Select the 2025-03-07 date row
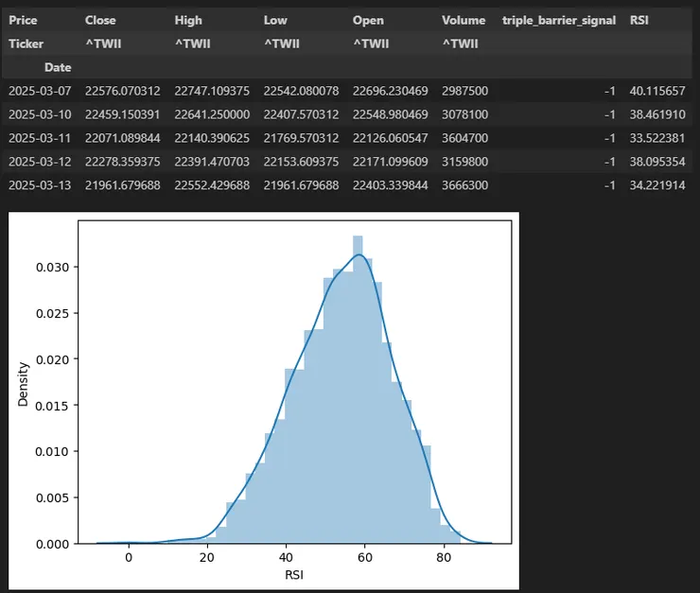 click(x=40, y=91)
